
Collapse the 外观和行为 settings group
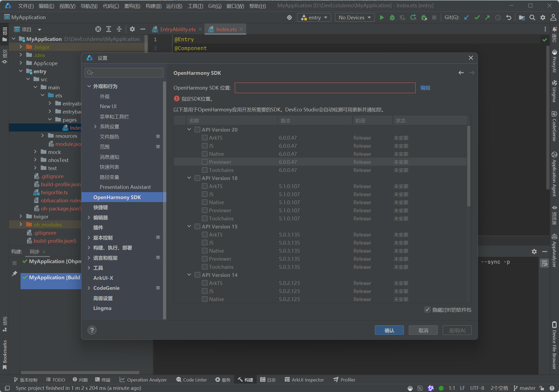(89, 86)
